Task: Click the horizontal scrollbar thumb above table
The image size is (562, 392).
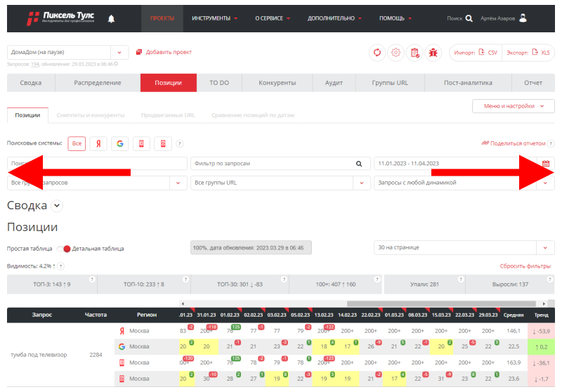Action: [441, 304]
